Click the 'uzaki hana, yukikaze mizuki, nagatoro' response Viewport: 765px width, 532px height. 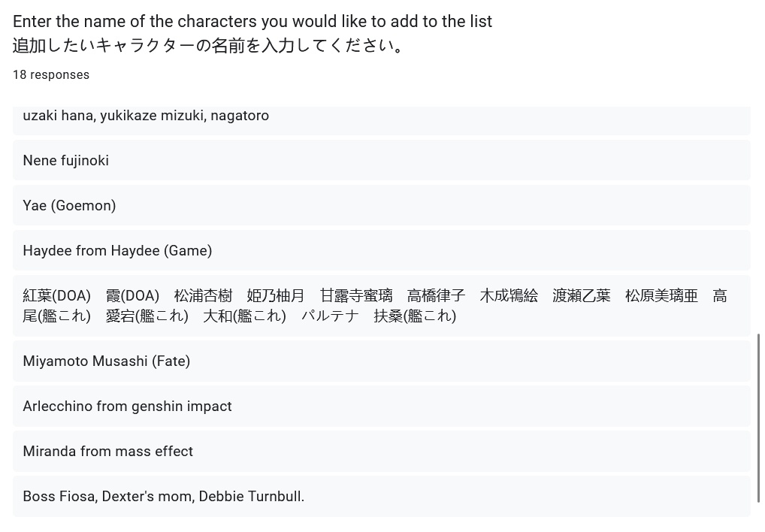point(146,116)
